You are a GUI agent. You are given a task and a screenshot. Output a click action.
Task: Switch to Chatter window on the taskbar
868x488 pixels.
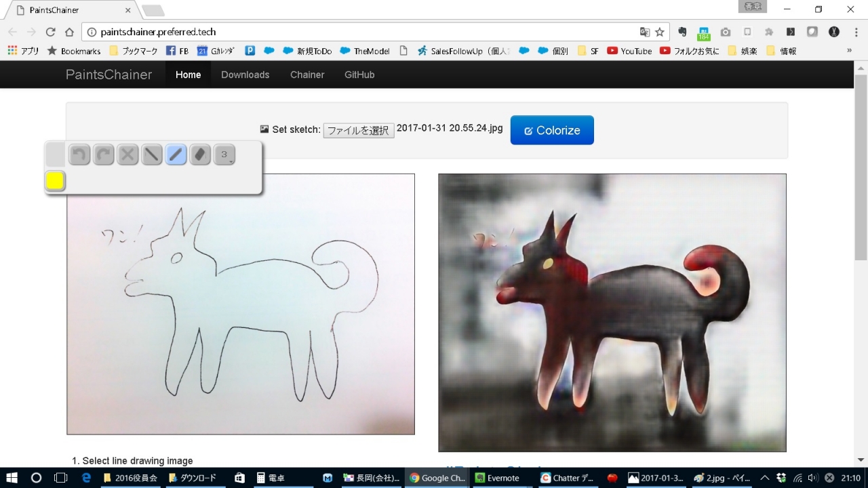click(569, 478)
